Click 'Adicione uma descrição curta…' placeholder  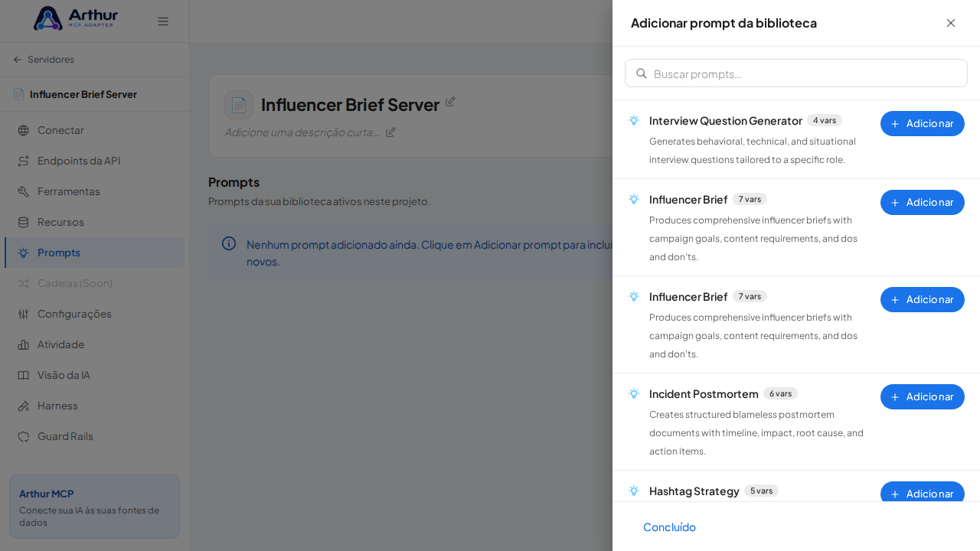click(302, 132)
